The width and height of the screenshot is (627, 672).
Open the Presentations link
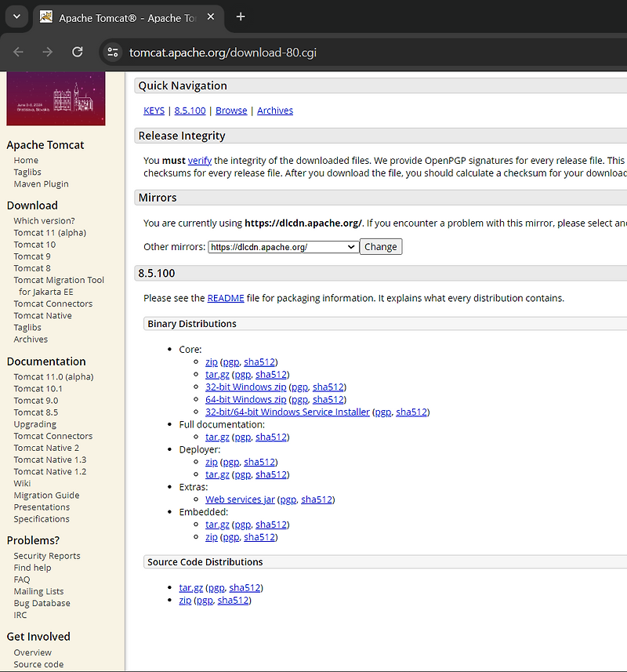coord(42,507)
